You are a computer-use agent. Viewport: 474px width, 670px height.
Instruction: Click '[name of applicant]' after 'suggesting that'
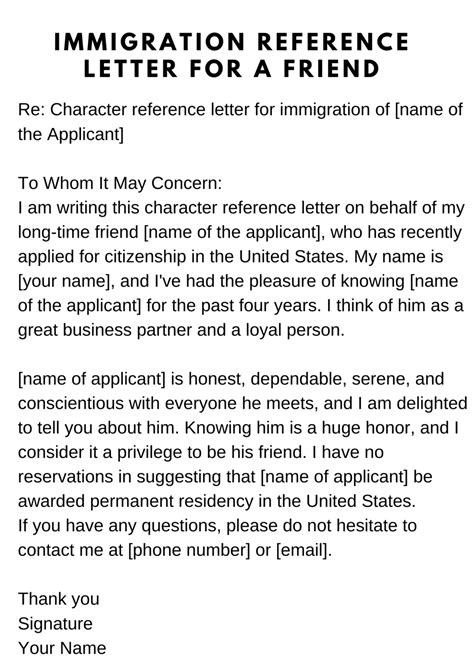click(334, 477)
